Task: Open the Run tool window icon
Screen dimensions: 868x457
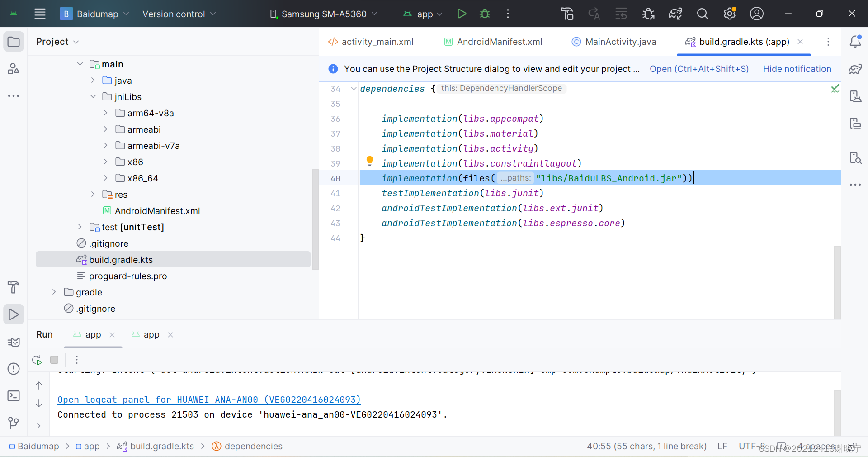Action: click(14, 314)
